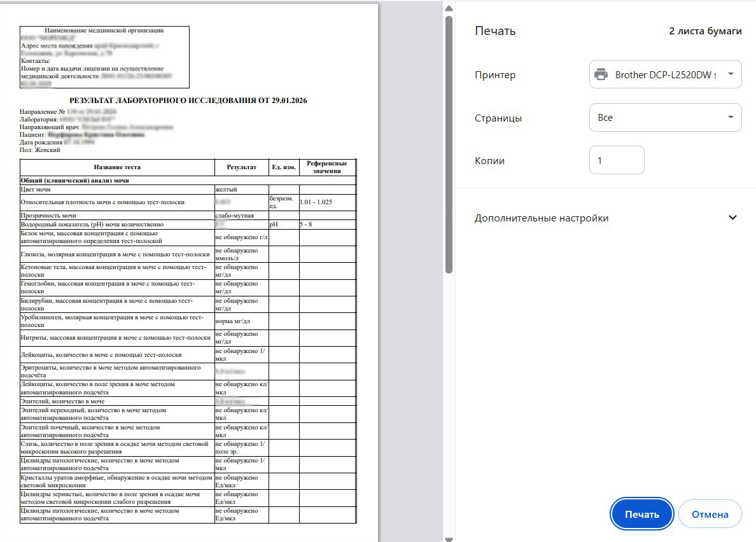The image size is (756, 542).
Task: Click the РЕЗУЛЬТАТ ЛАБОРАТОРНОГО ИССЛЕДОВАНИЯ heading in the preview
Action: (188, 101)
